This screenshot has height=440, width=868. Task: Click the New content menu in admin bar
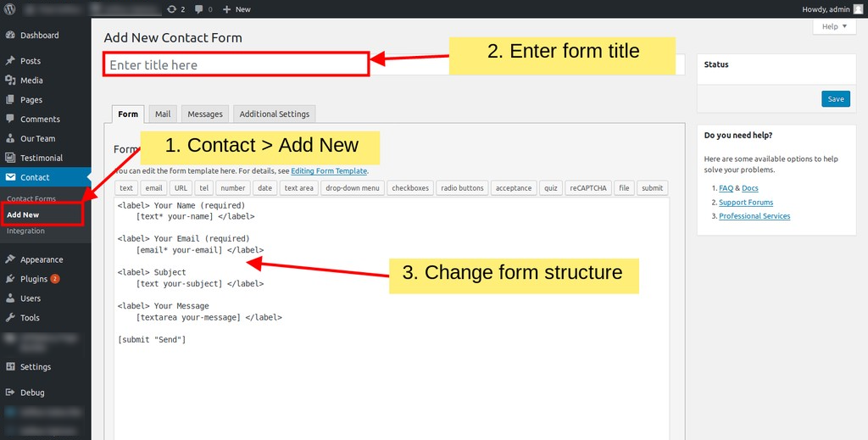click(x=237, y=9)
